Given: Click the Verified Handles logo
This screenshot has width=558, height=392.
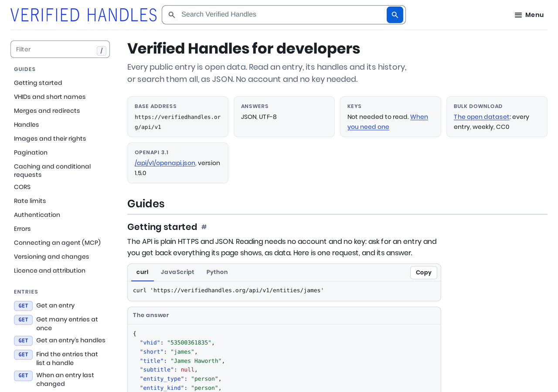Looking at the screenshot, I should click(x=84, y=15).
